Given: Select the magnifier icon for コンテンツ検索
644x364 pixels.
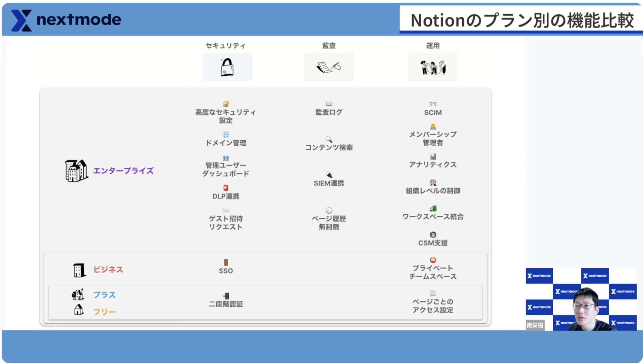Looking at the screenshot, I should tap(329, 140).
